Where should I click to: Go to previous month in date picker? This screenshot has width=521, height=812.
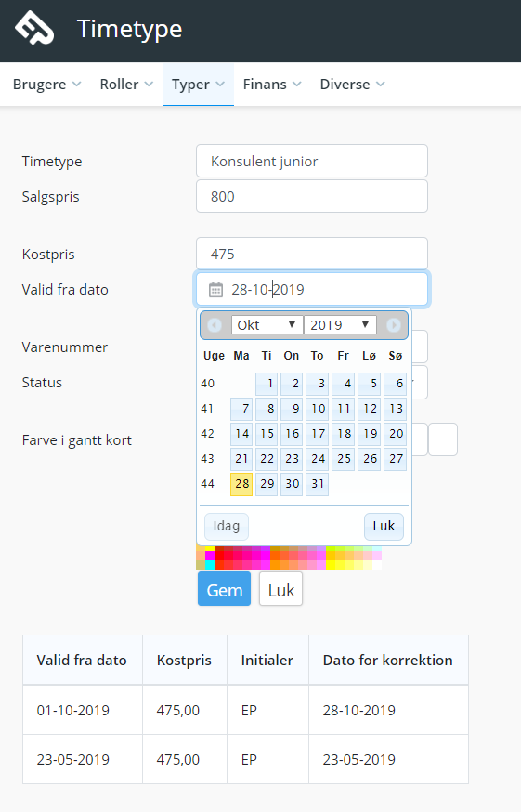(215, 325)
